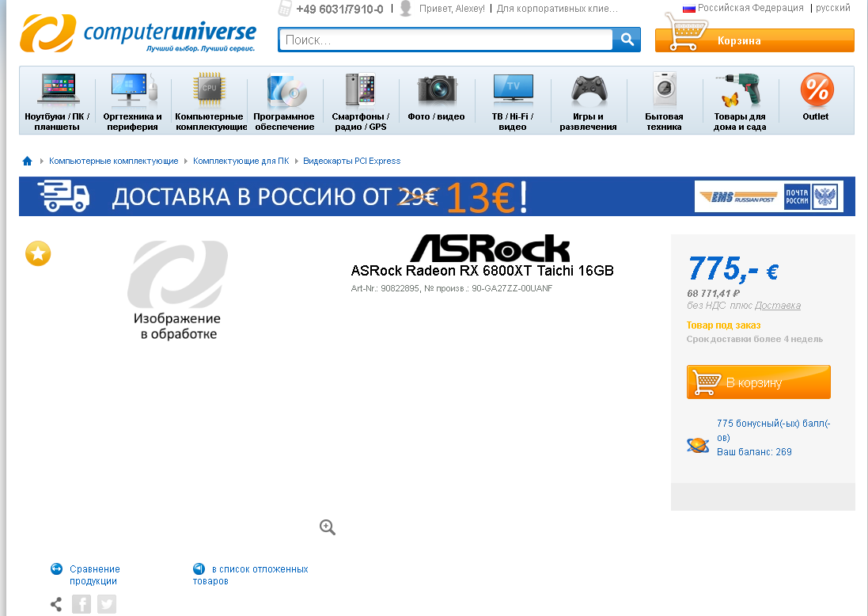Click the Art-Nr.: 90822895 article line
The image size is (868, 616).
pos(452,289)
